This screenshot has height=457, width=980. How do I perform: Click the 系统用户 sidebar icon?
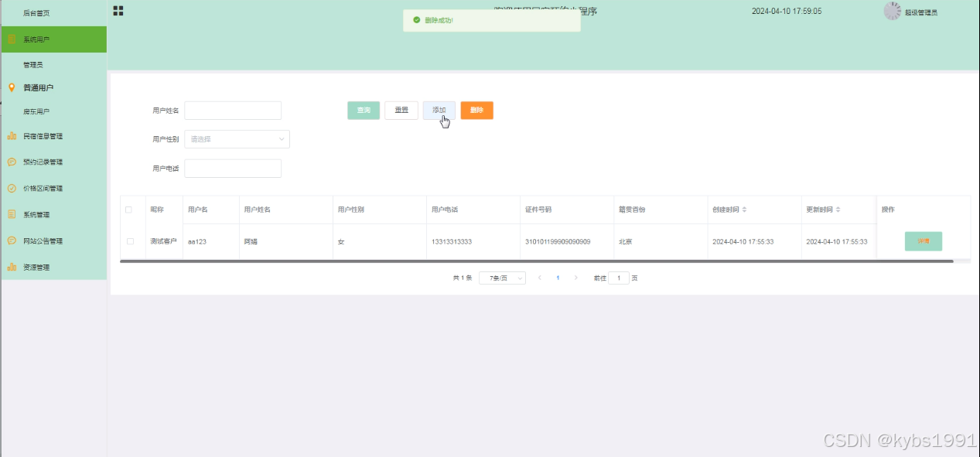pos(12,39)
